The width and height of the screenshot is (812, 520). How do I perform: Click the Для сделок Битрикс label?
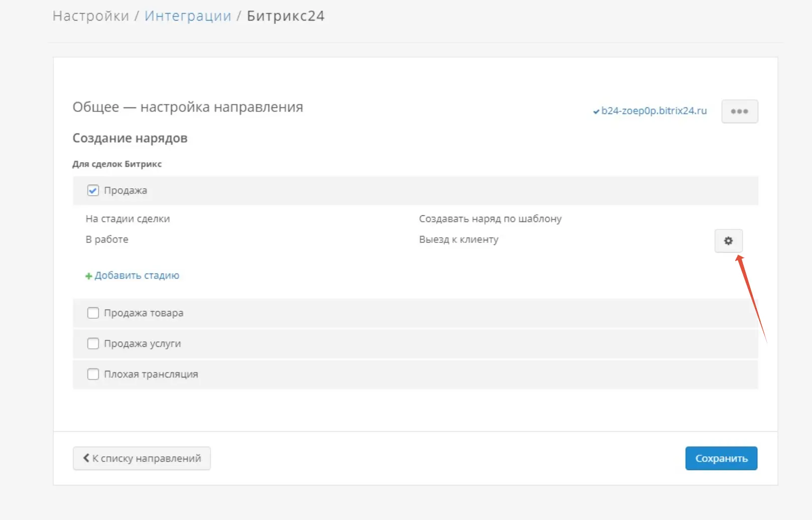coord(117,164)
